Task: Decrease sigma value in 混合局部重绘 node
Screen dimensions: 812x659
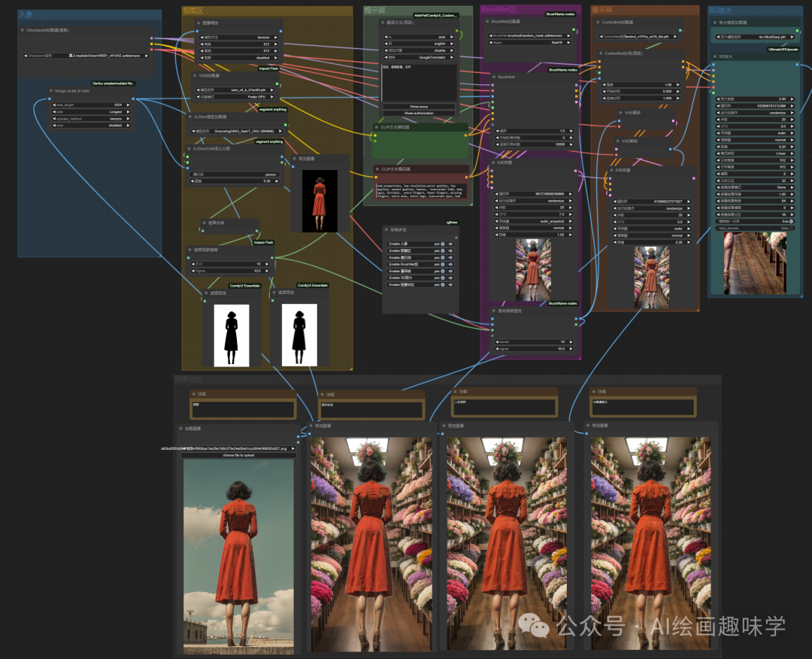Action: click(497, 348)
